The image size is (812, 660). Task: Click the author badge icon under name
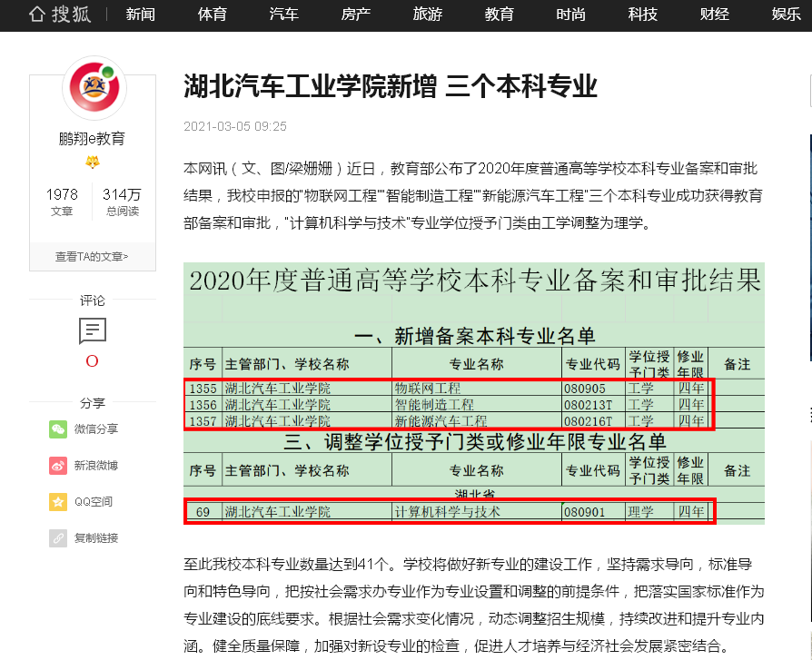click(x=93, y=162)
